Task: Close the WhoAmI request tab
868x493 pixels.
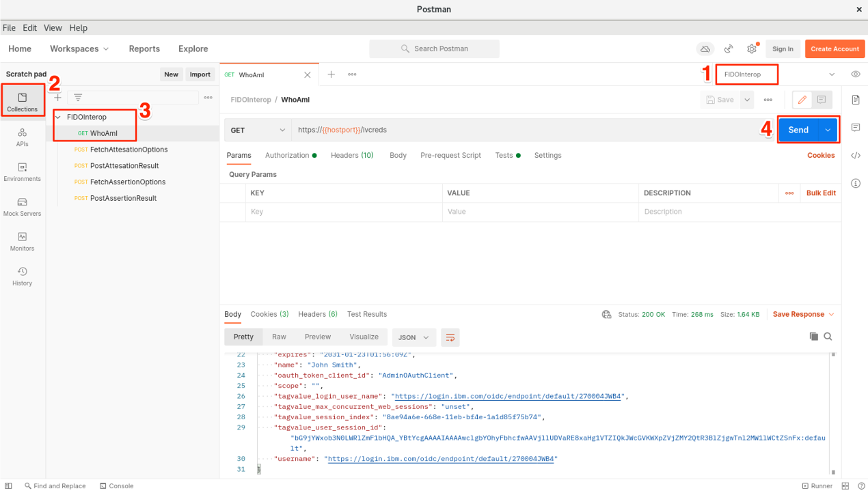Action: tap(308, 75)
